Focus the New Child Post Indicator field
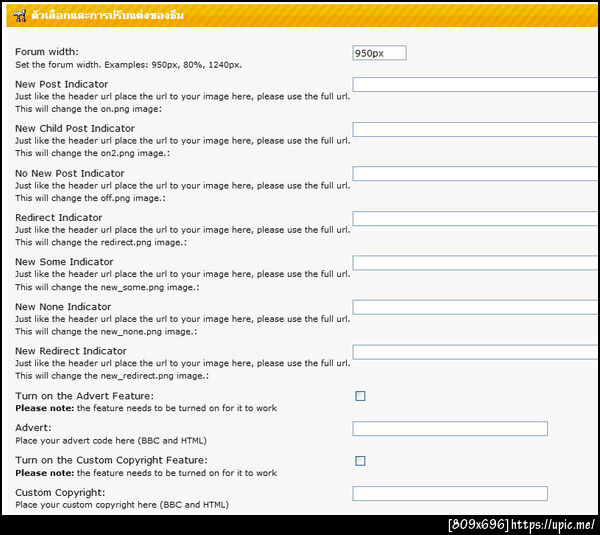 (476, 129)
